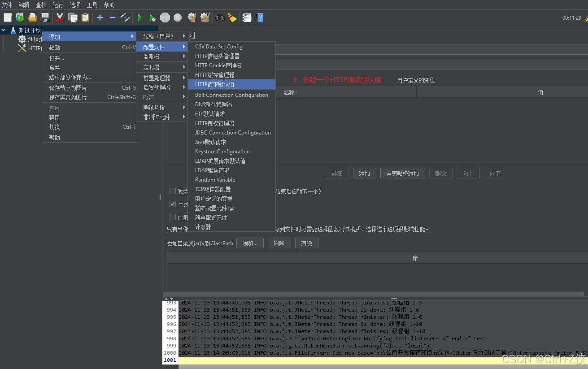The image size is (588, 369).
Task: Expand the 非测试元件 submenu
Action: pos(162,117)
